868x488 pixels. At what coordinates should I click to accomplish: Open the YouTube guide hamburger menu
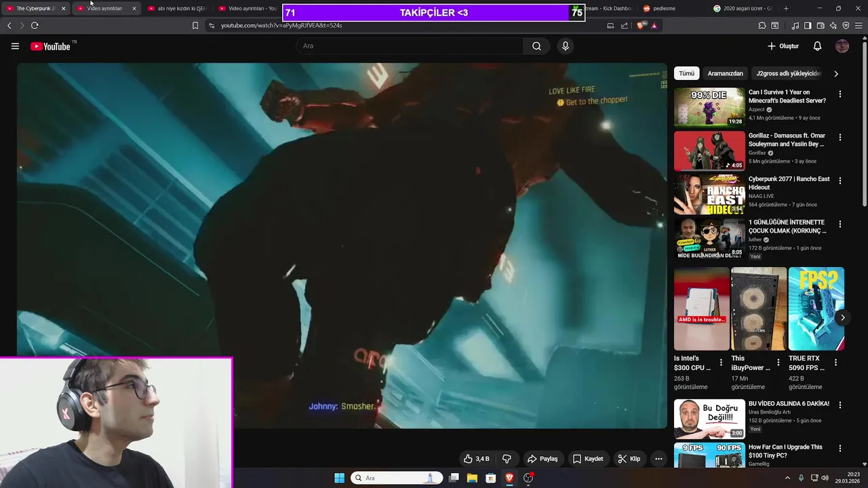(x=15, y=46)
